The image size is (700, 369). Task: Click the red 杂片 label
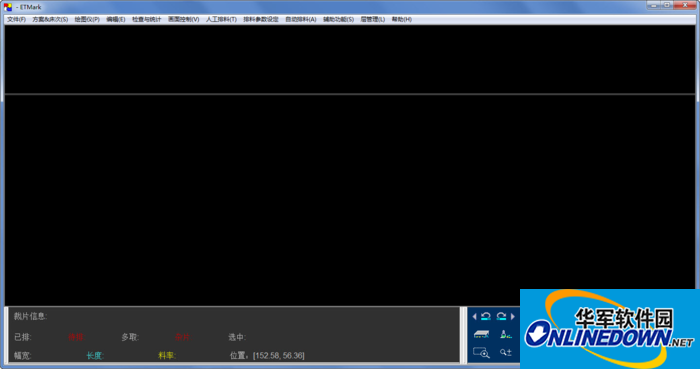pyautogui.click(x=183, y=337)
